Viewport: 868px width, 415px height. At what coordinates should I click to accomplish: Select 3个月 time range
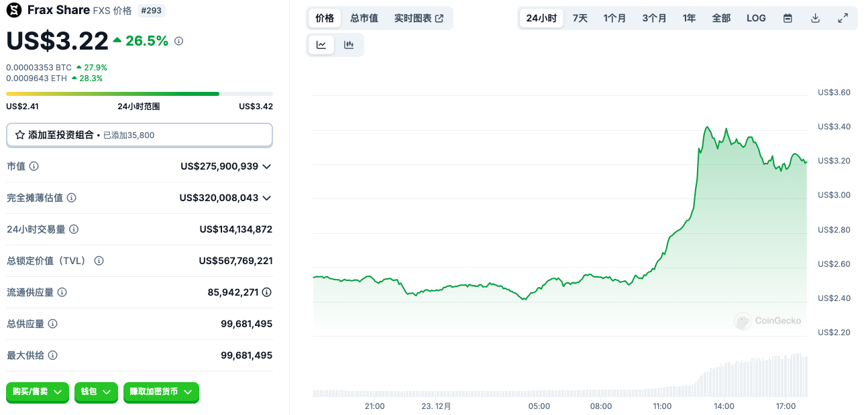(654, 18)
